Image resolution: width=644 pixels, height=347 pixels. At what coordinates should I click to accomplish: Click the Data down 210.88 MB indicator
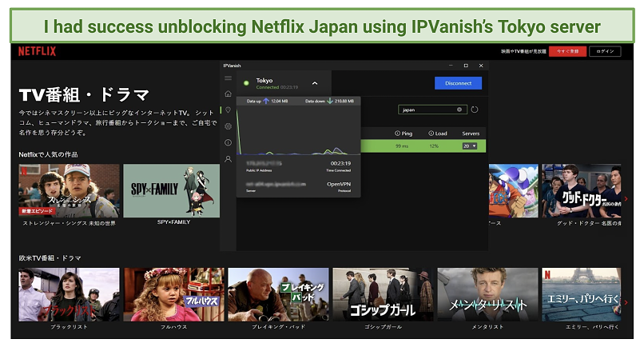click(329, 101)
